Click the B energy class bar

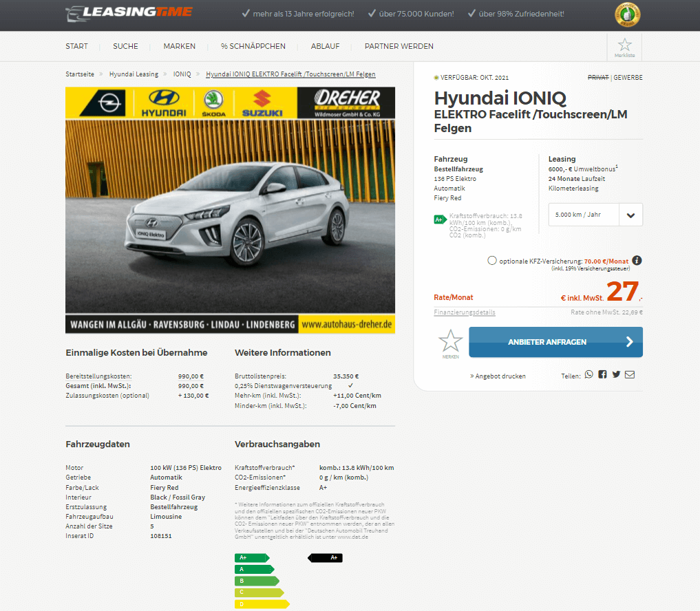click(257, 581)
